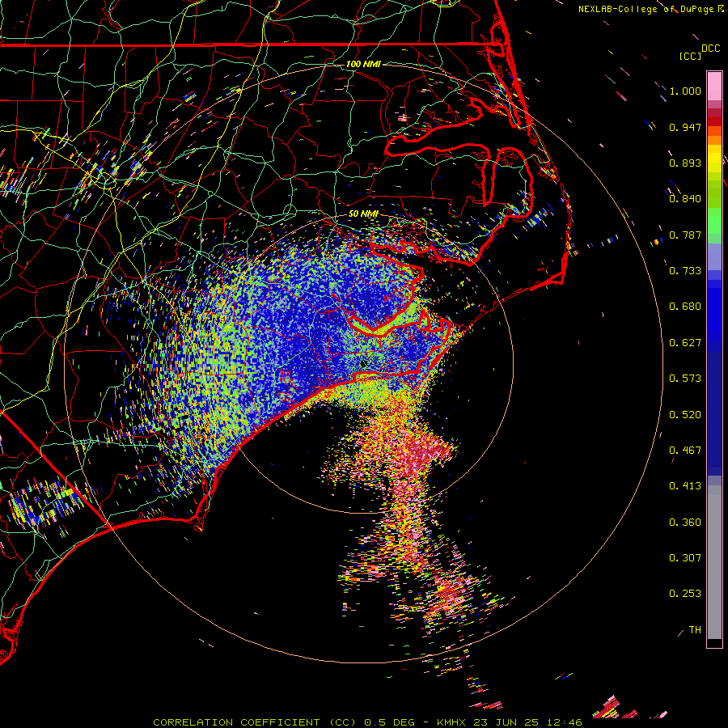Click the 50 NMI range ring label
The image size is (728, 728).
click(x=363, y=214)
